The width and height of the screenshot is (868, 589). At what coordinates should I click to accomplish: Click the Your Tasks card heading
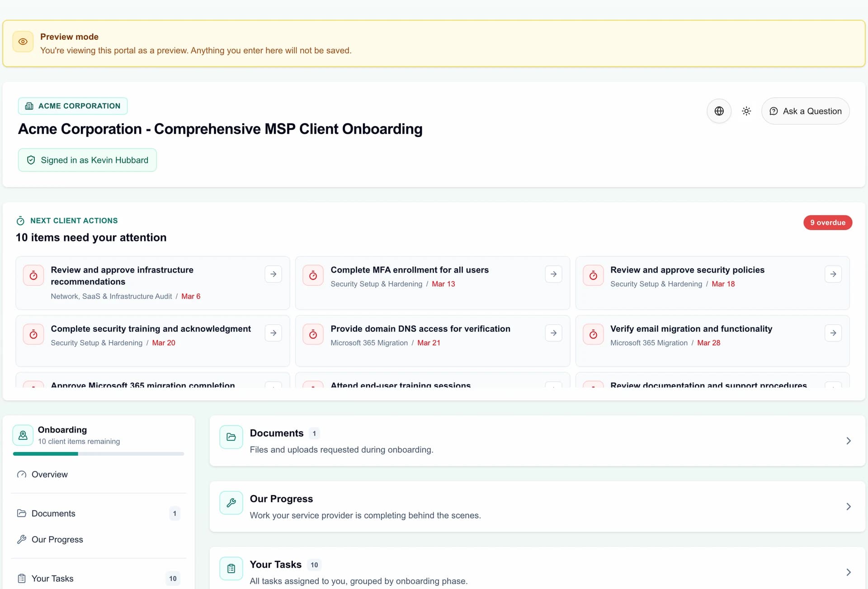coord(275,565)
